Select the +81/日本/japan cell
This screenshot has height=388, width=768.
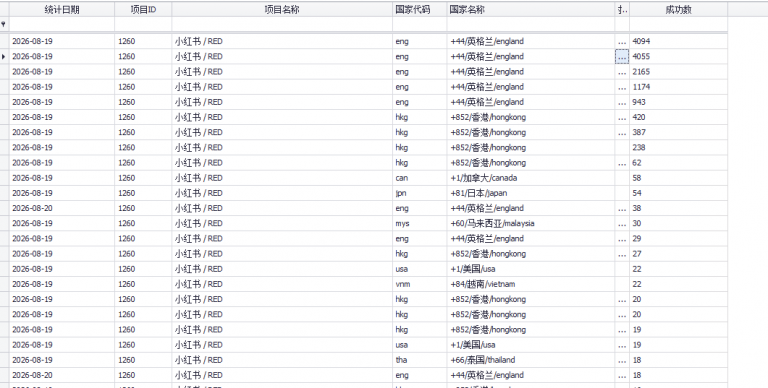[x=531, y=194]
